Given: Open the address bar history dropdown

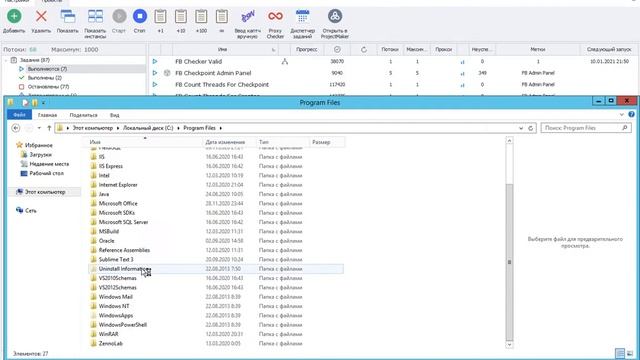Looking at the screenshot, I should coord(521,128).
